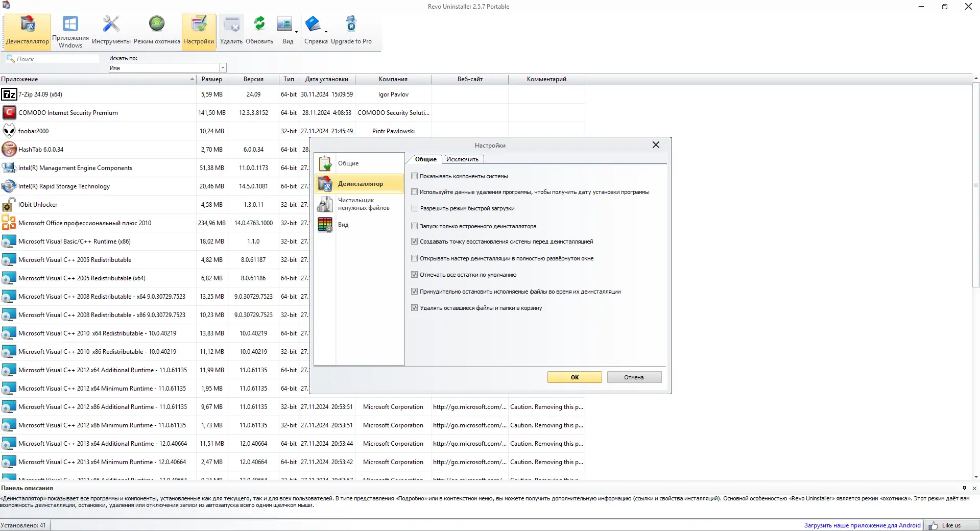Switch to the Исключить tab
Viewport: 980px width, 531px height.
tap(462, 159)
